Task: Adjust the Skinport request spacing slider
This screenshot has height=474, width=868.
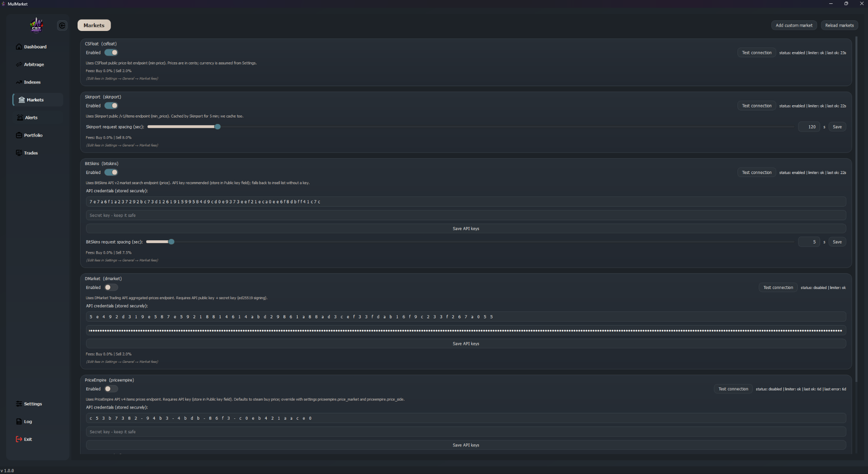Action: point(218,127)
